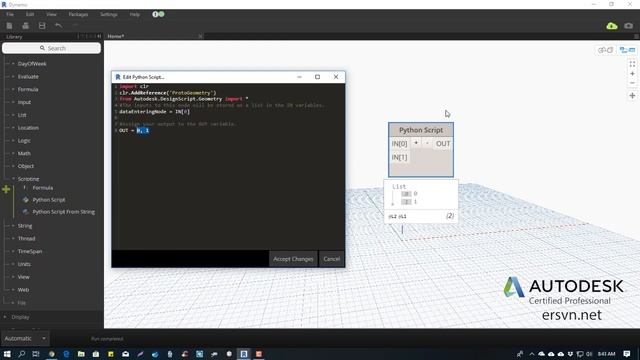Image resolution: width=640 pixels, height=360 pixels.
Task: Close the Home* workspace tab
Action: (200, 36)
